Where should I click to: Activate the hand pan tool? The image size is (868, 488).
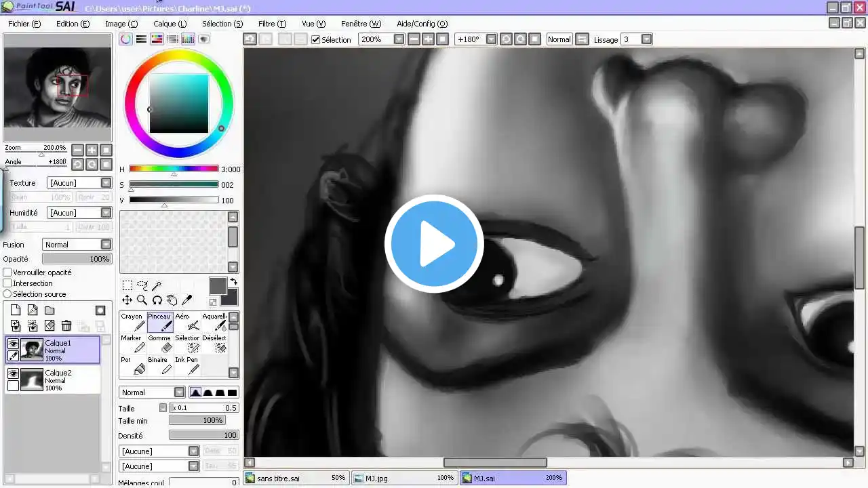coord(172,300)
